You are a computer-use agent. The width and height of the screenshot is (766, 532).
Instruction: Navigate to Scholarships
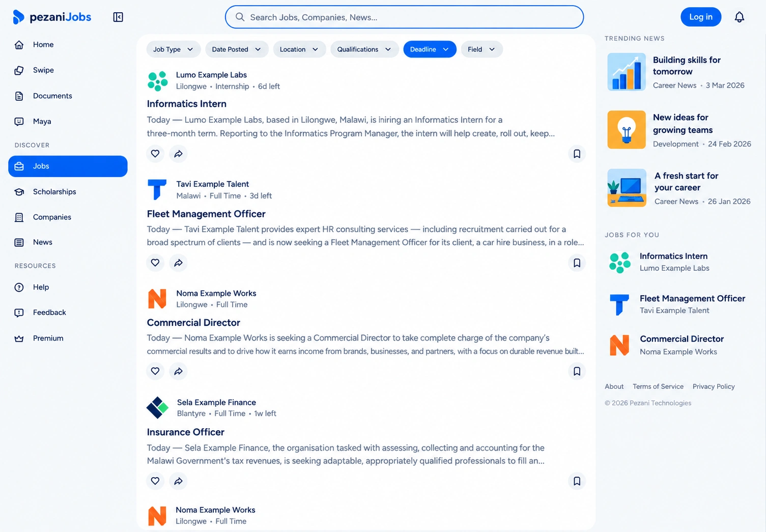68,192
